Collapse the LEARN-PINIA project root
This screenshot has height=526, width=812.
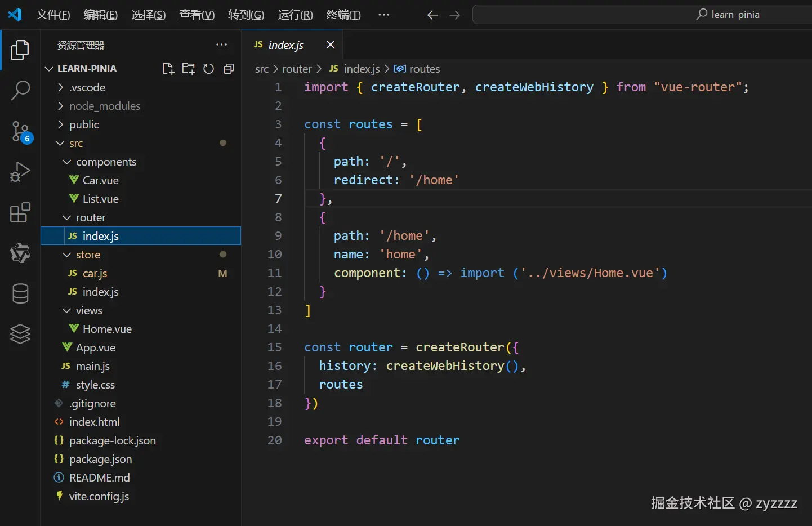pos(87,69)
